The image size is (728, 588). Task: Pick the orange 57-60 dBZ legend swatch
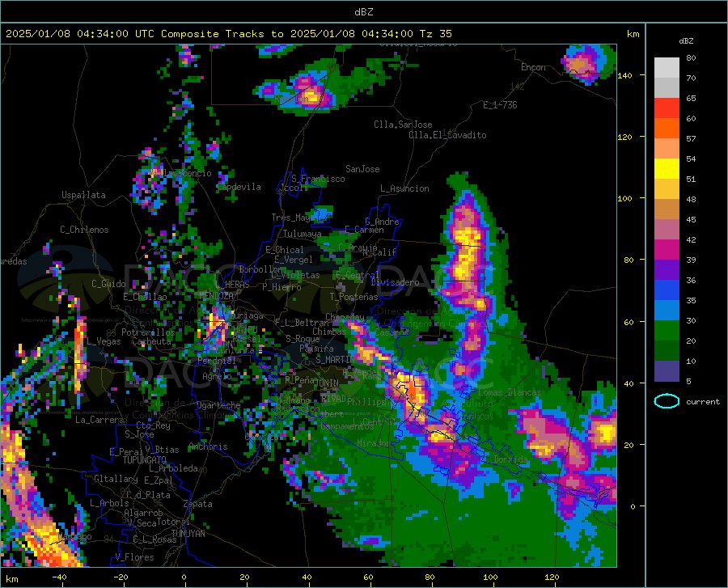tap(667, 129)
